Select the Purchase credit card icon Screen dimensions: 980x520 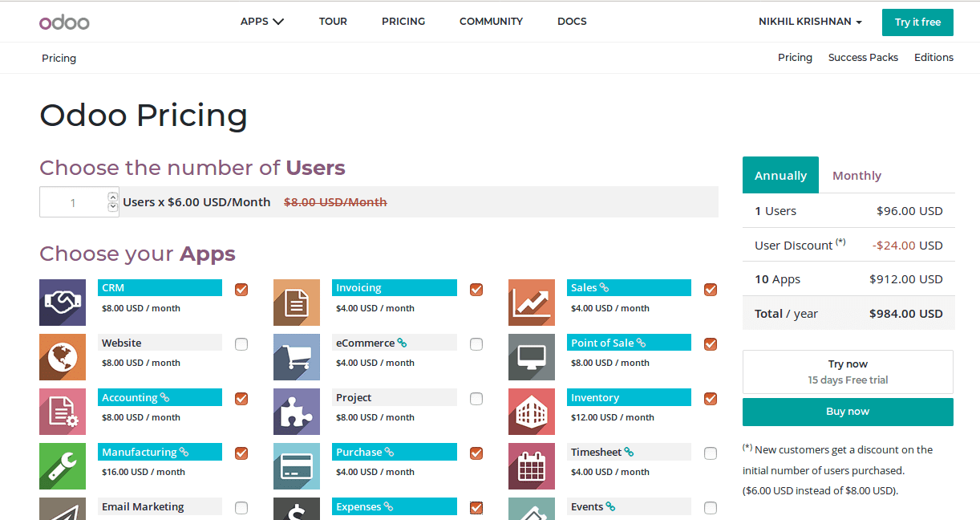pos(297,466)
